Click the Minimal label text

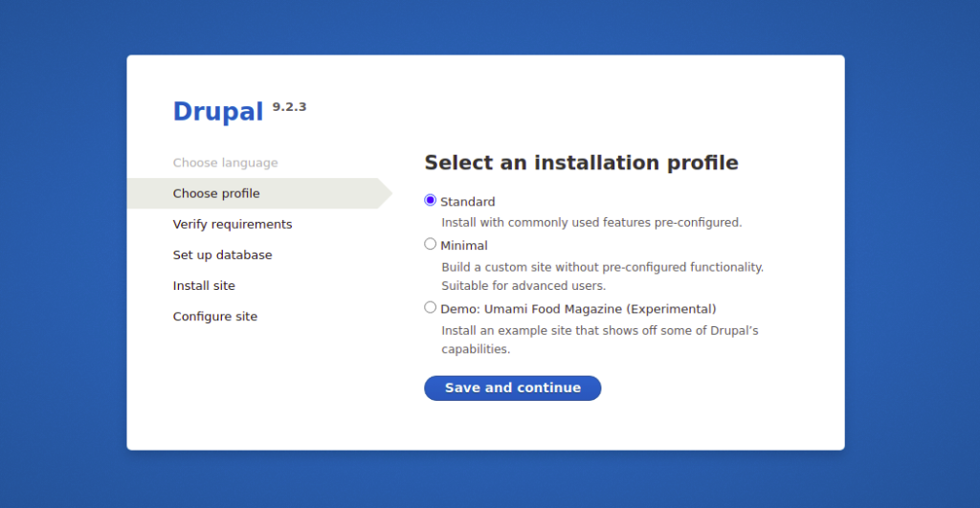[x=464, y=246]
